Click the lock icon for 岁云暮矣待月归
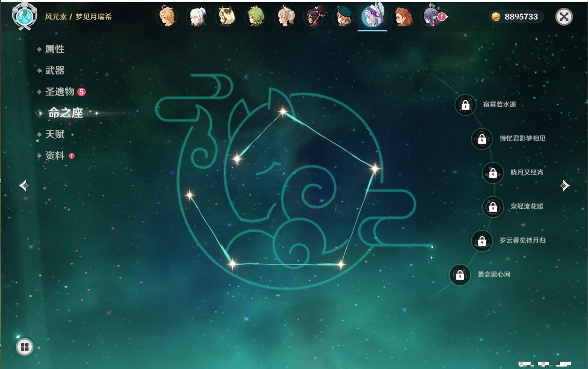The image size is (588, 369). pos(482,241)
